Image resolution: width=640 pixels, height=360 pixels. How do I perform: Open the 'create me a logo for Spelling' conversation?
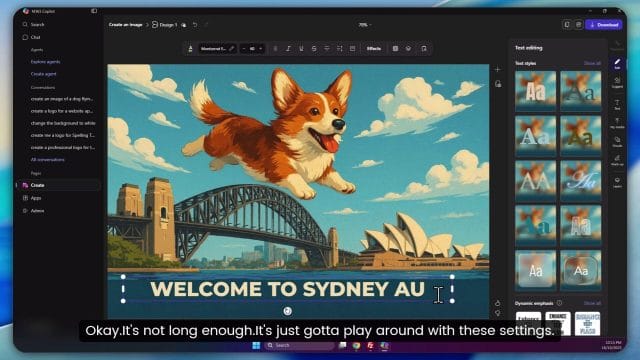pyautogui.click(x=62, y=135)
